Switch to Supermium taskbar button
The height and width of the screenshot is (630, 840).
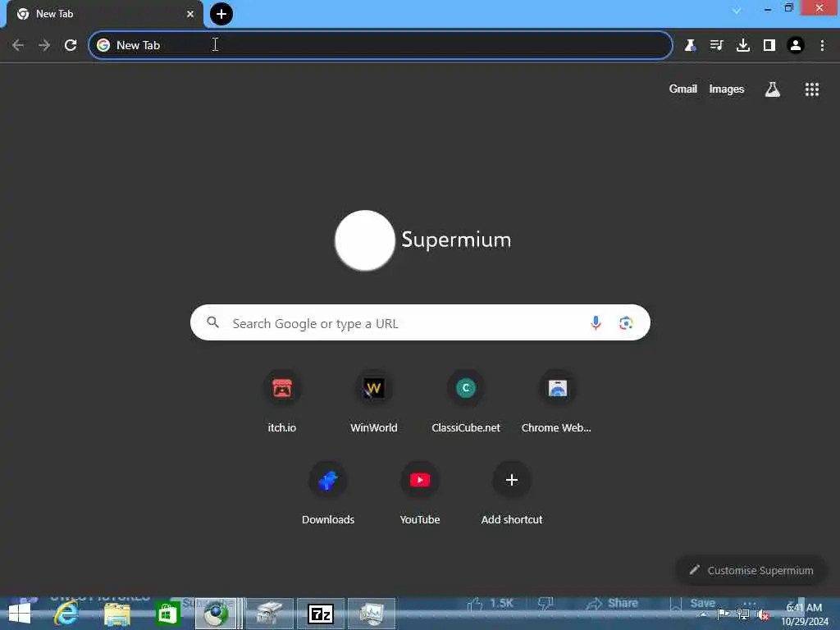217,614
